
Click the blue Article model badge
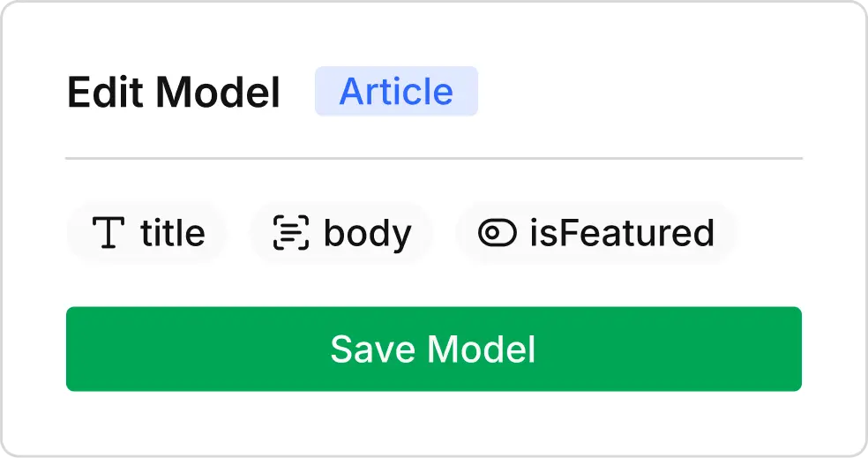pyautogui.click(x=396, y=91)
